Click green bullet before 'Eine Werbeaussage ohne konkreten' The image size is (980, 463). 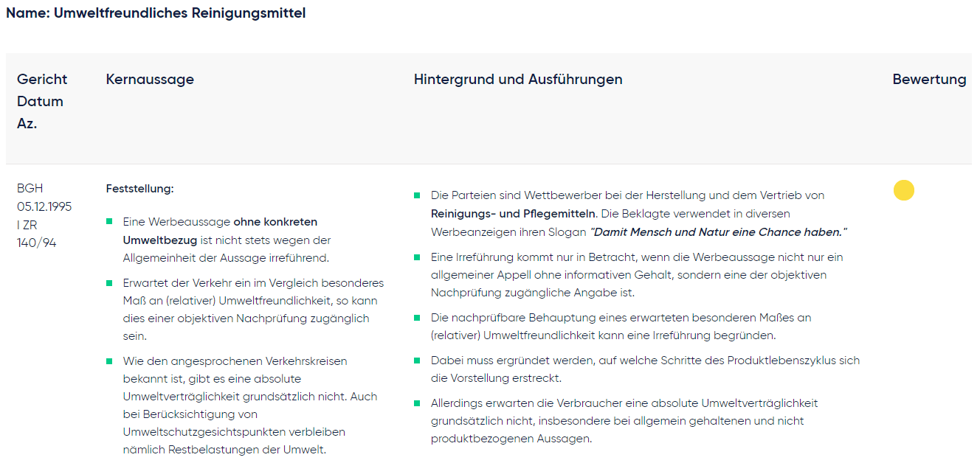[x=109, y=221]
